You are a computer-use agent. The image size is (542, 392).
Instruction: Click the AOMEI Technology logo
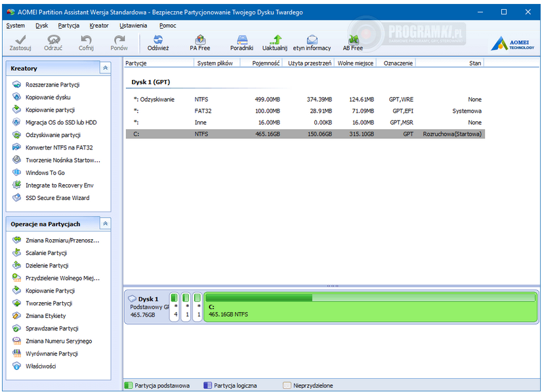(x=512, y=44)
